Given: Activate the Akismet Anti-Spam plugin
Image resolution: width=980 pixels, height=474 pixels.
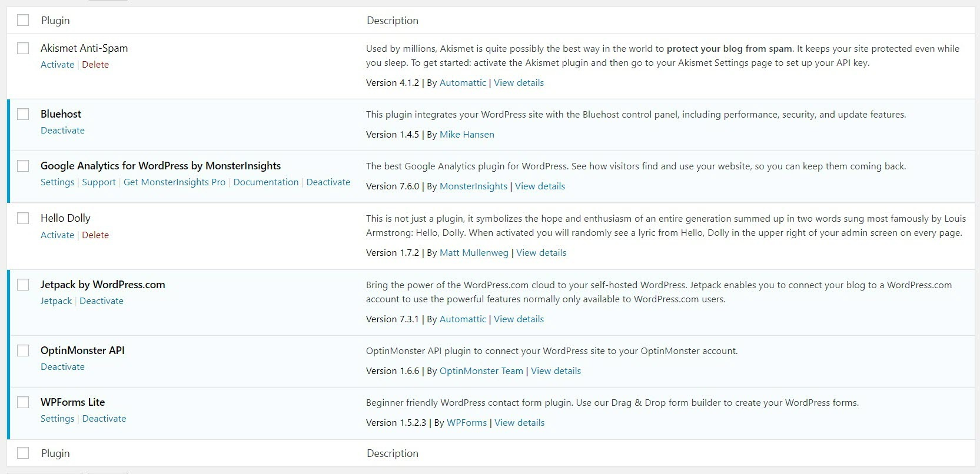Looking at the screenshot, I should point(57,65).
